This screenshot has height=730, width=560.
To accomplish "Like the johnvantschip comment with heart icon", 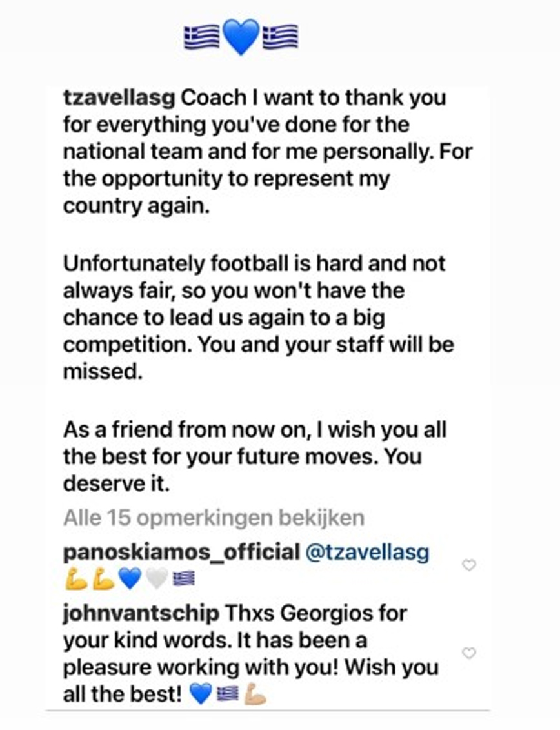I will coord(470,653).
